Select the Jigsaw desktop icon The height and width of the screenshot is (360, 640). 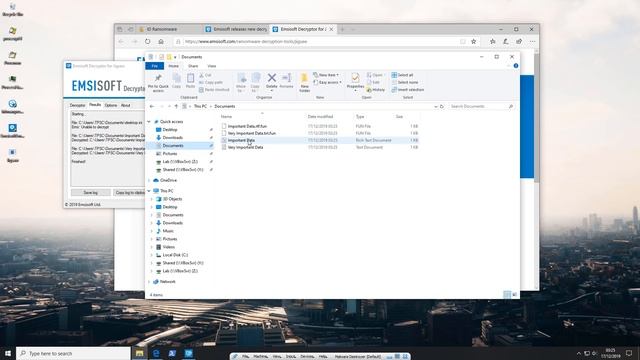pyautogui.click(x=13, y=156)
